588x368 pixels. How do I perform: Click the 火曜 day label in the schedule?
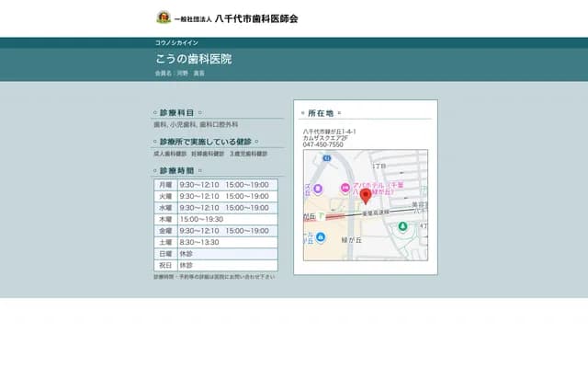click(x=165, y=196)
